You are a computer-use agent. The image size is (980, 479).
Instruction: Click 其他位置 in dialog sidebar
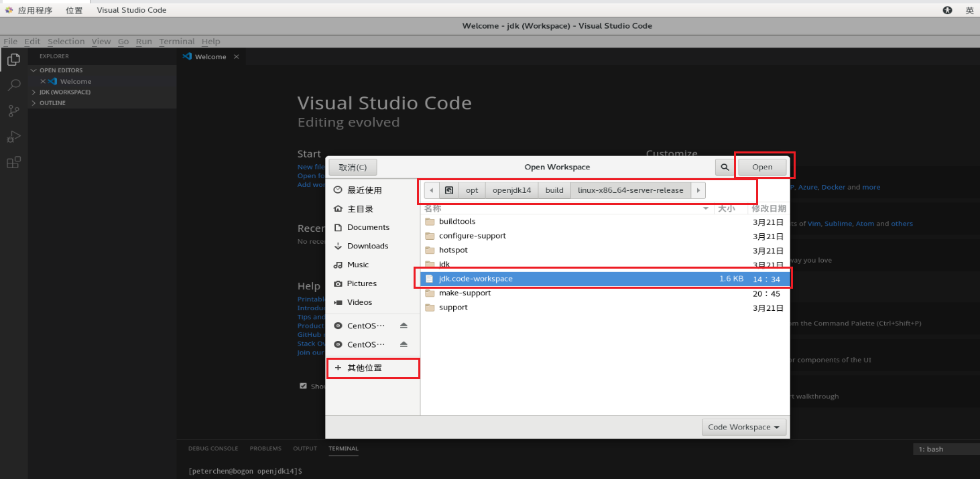[373, 368]
